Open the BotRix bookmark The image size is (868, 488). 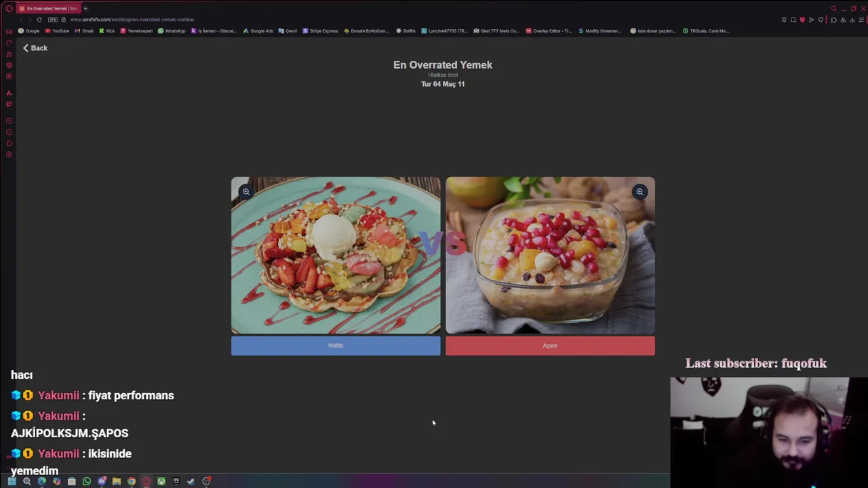point(406,30)
